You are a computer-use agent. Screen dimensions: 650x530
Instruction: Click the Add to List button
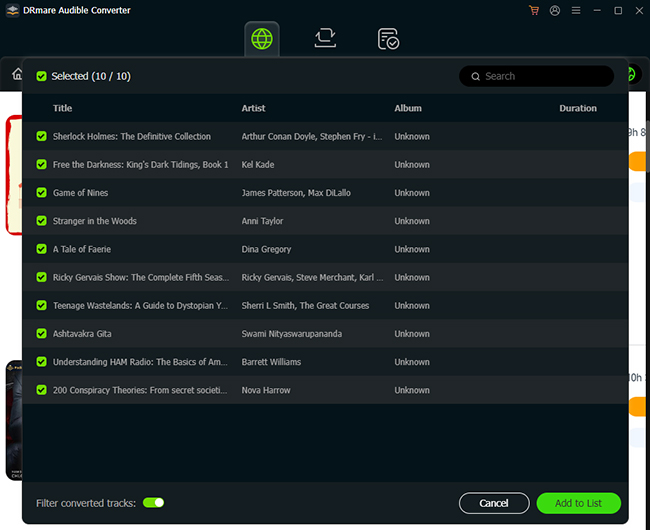point(578,503)
